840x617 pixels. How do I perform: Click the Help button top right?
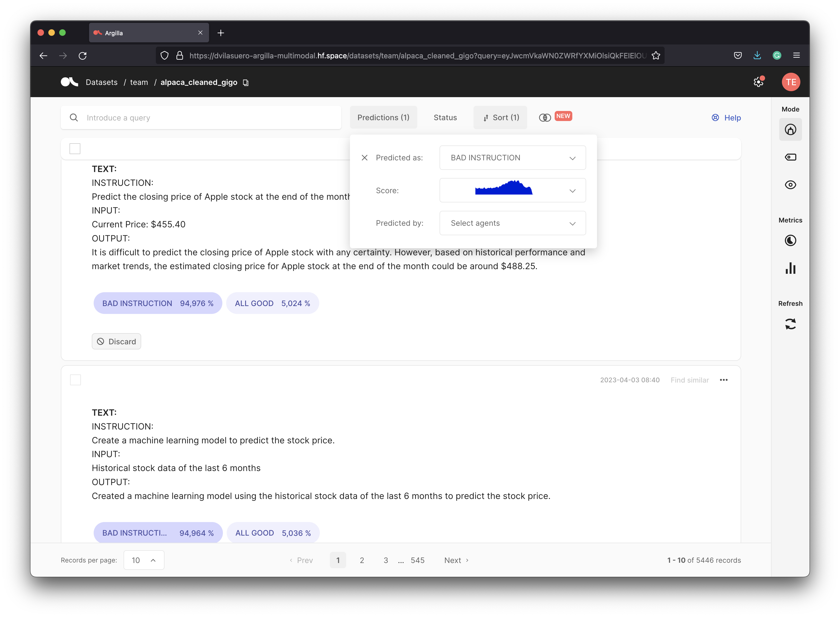coord(727,118)
